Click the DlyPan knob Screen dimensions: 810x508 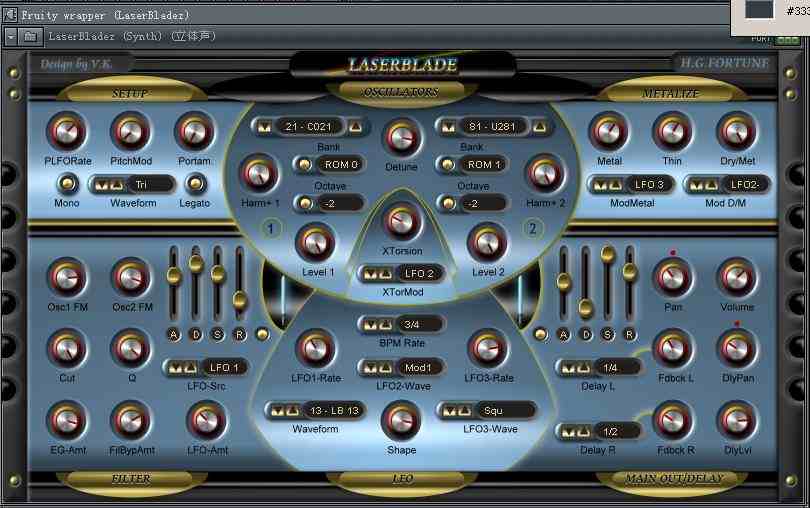[x=737, y=349]
